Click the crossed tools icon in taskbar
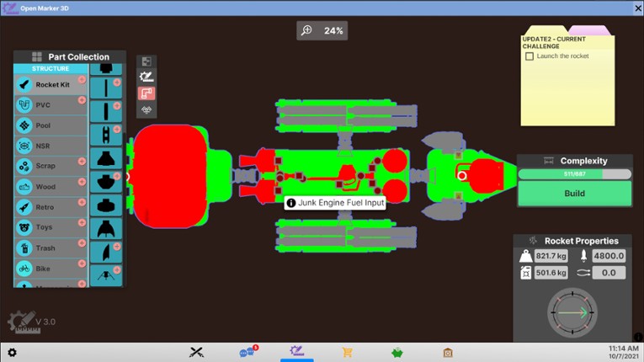Viewport: 644px width, 362px height. coord(197,352)
